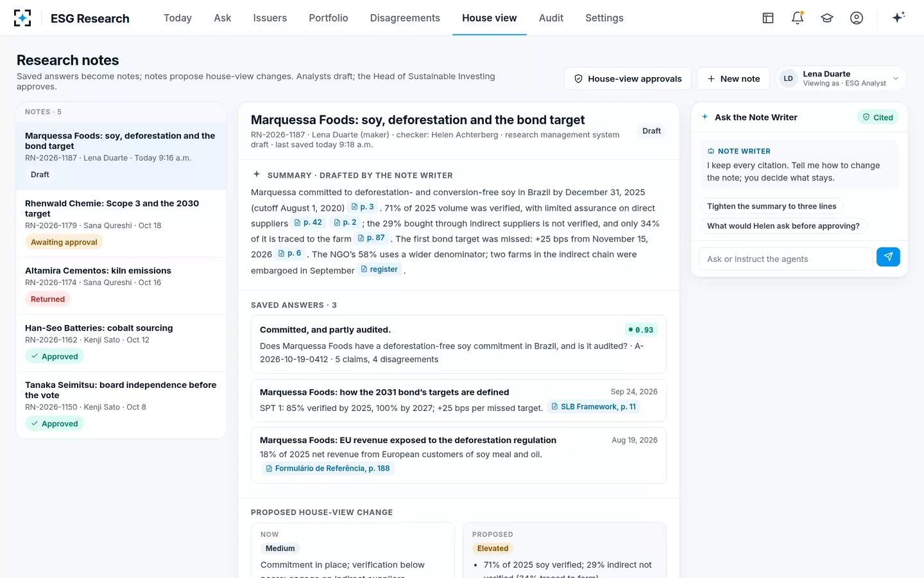This screenshot has width=924, height=578.
Task: Click the graduation cap learning icon
Action: point(827,18)
